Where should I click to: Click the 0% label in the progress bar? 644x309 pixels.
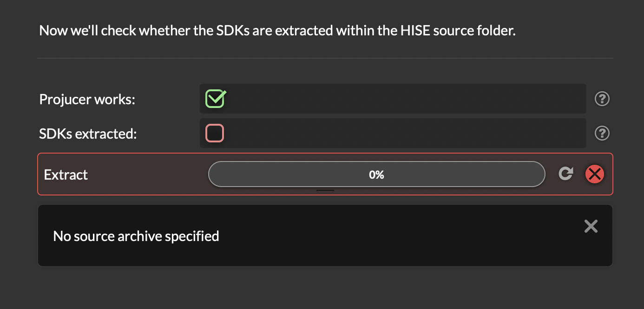tap(376, 175)
